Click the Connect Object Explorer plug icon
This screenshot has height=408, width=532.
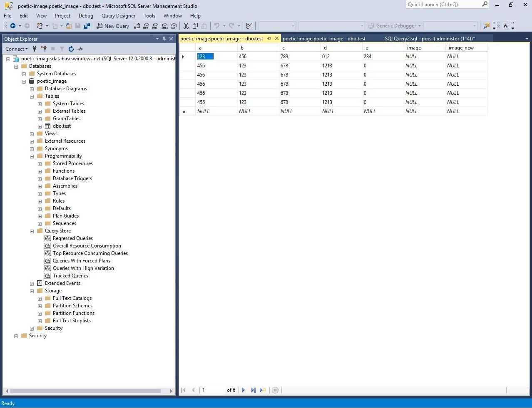click(x=35, y=49)
